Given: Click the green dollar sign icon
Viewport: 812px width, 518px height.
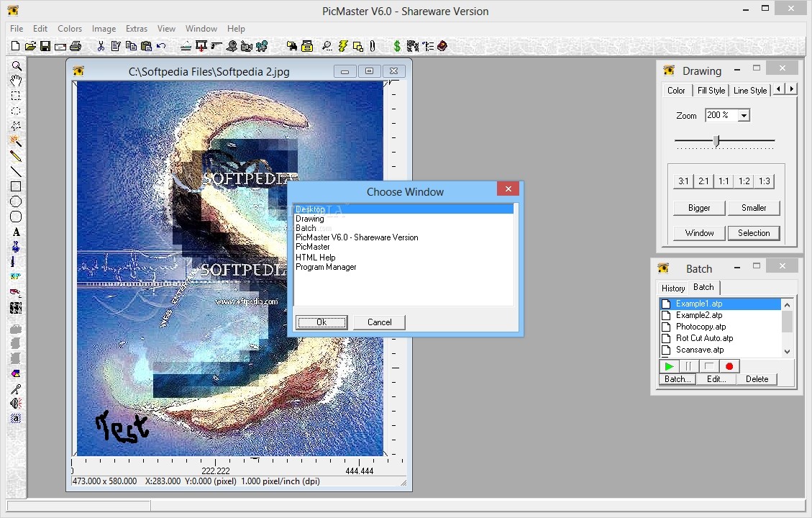Looking at the screenshot, I should click(x=397, y=46).
